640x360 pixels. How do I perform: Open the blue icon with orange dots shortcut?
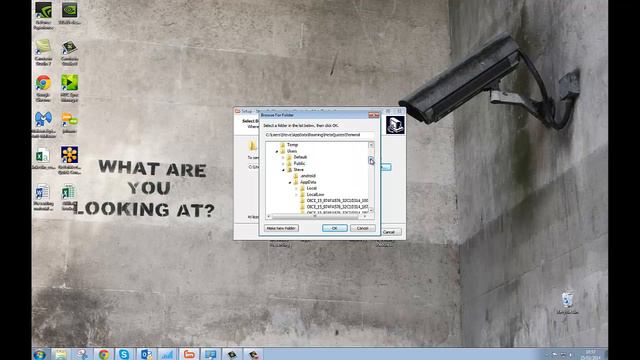coord(69,160)
